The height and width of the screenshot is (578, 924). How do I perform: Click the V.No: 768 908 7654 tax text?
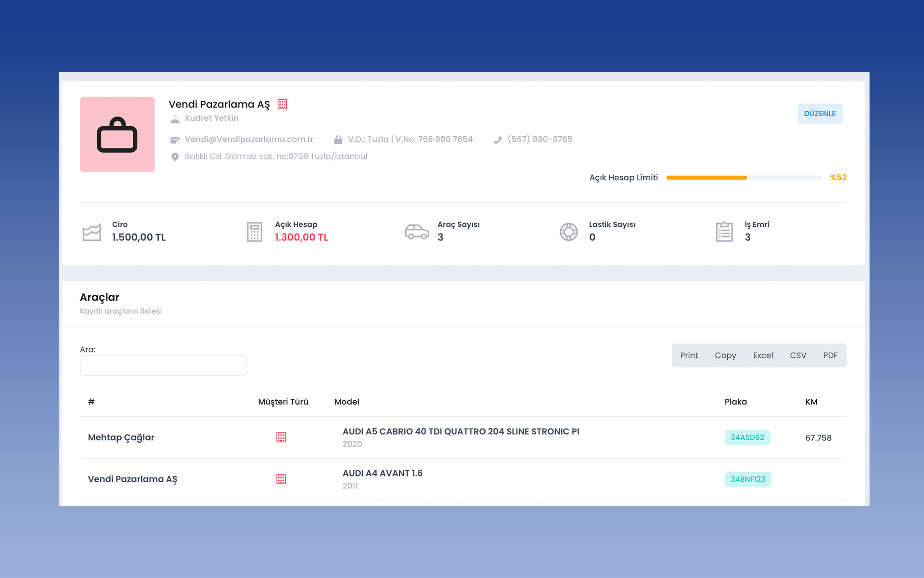(x=434, y=139)
